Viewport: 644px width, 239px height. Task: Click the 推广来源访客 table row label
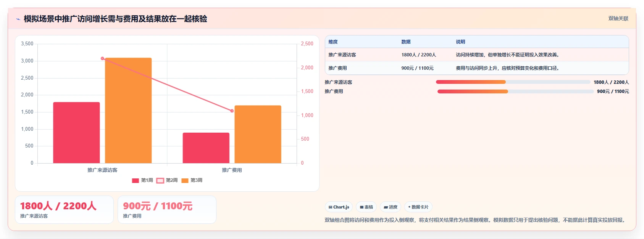click(x=342, y=55)
